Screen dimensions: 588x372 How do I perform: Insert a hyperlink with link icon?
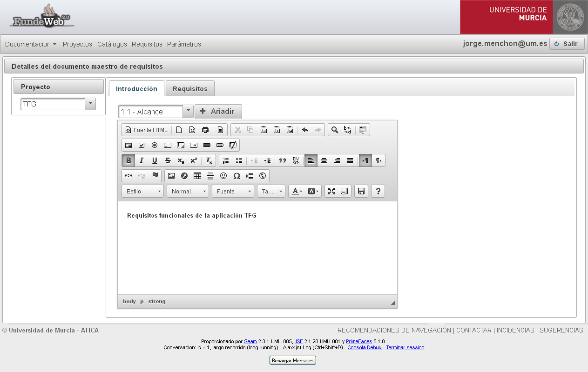point(128,176)
